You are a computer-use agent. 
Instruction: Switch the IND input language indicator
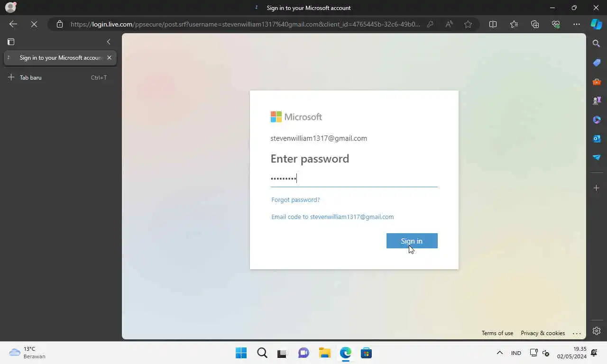pyautogui.click(x=516, y=353)
